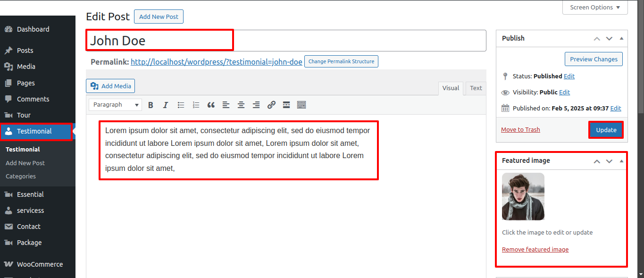Image resolution: width=644 pixels, height=278 pixels.
Task: Insert a numbered list
Action: coord(196,105)
